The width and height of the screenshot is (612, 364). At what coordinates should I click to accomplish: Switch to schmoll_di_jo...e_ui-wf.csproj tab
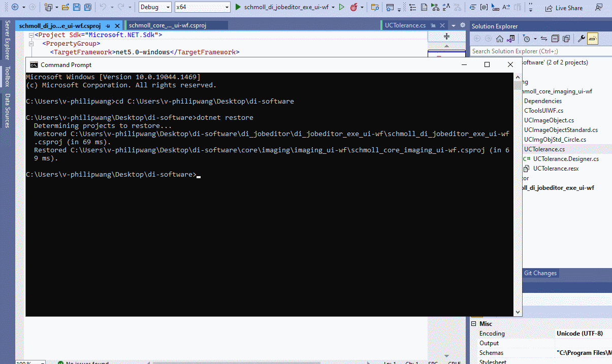[x=60, y=25]
